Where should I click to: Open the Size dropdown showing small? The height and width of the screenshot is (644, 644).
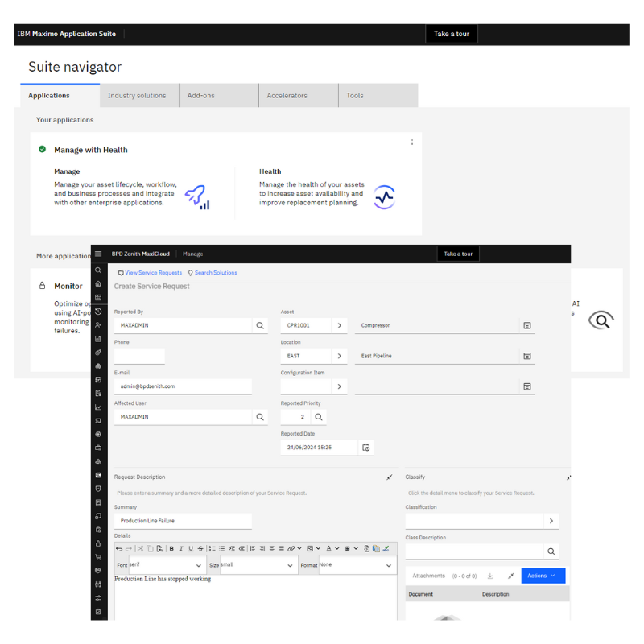click(258, 564)
